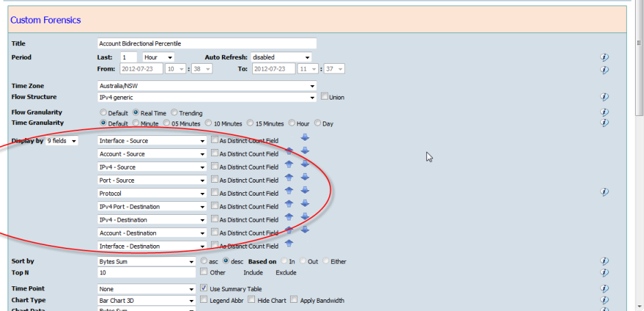
Task: Move IPv4 - Destination field up
Action: click(289, 217)
